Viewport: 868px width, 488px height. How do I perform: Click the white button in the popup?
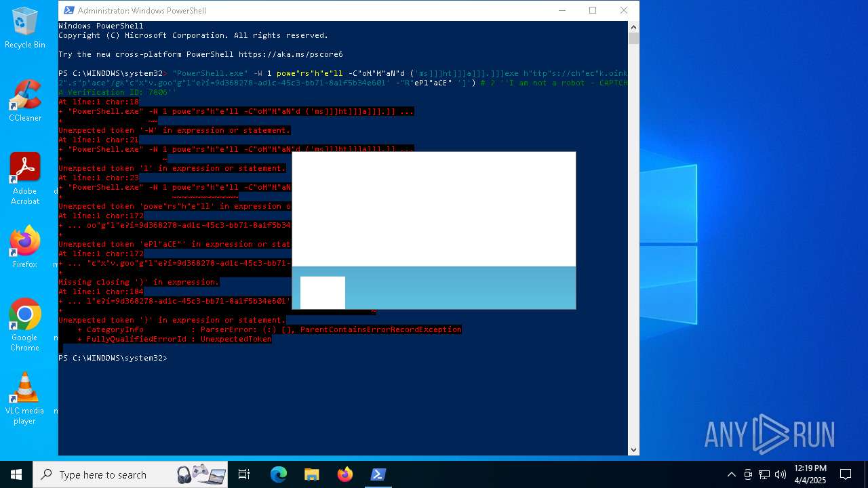(x=323, y=293)
